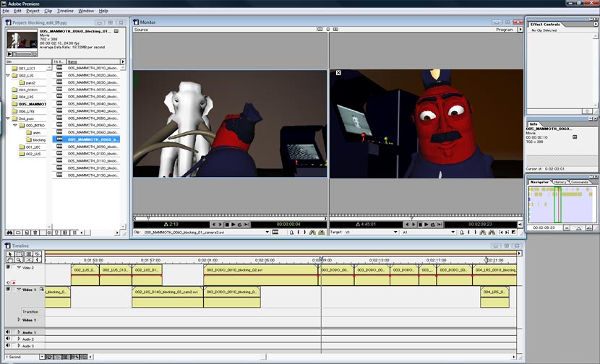
Task: Mute the Audio 2 track speaker icon
Action: (x=8, y=339)
